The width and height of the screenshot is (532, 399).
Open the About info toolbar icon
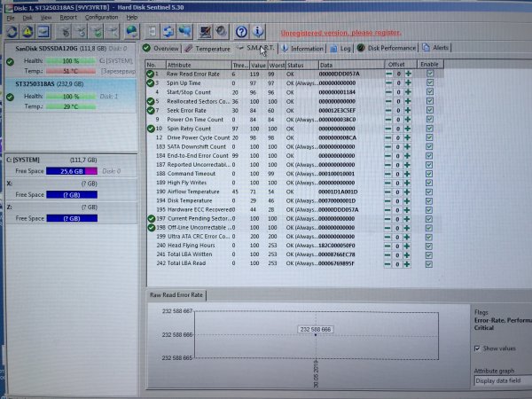pos(257,31)
